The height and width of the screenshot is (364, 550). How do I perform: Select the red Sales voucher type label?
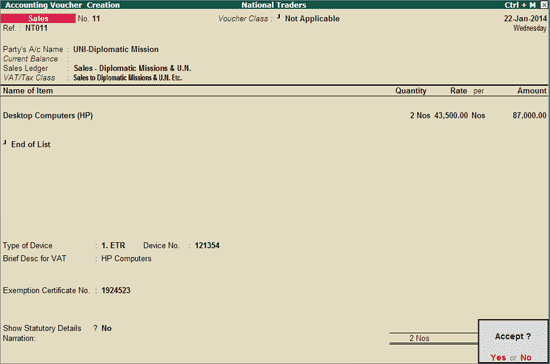click(38, 18)
